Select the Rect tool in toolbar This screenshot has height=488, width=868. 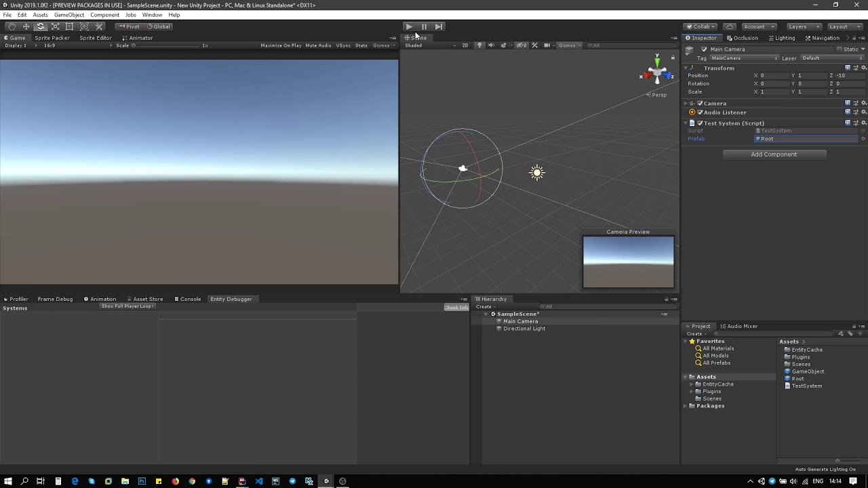69,26
